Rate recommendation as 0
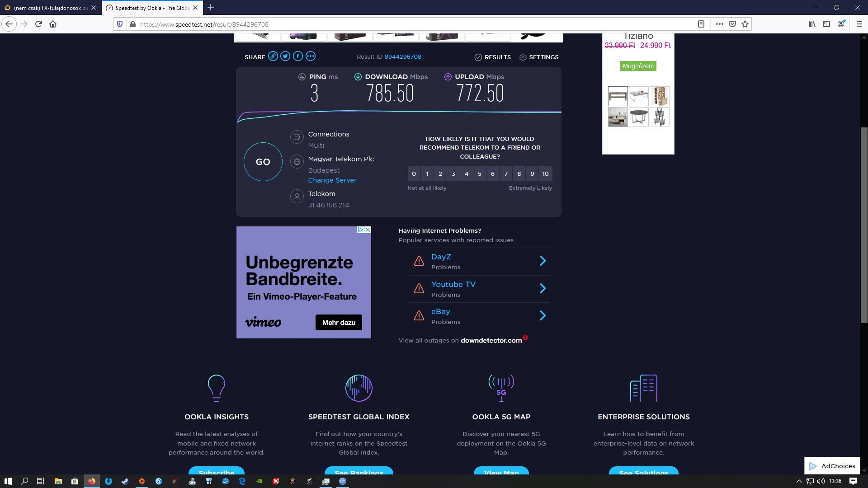868x488 pixels. coord(414,174)
